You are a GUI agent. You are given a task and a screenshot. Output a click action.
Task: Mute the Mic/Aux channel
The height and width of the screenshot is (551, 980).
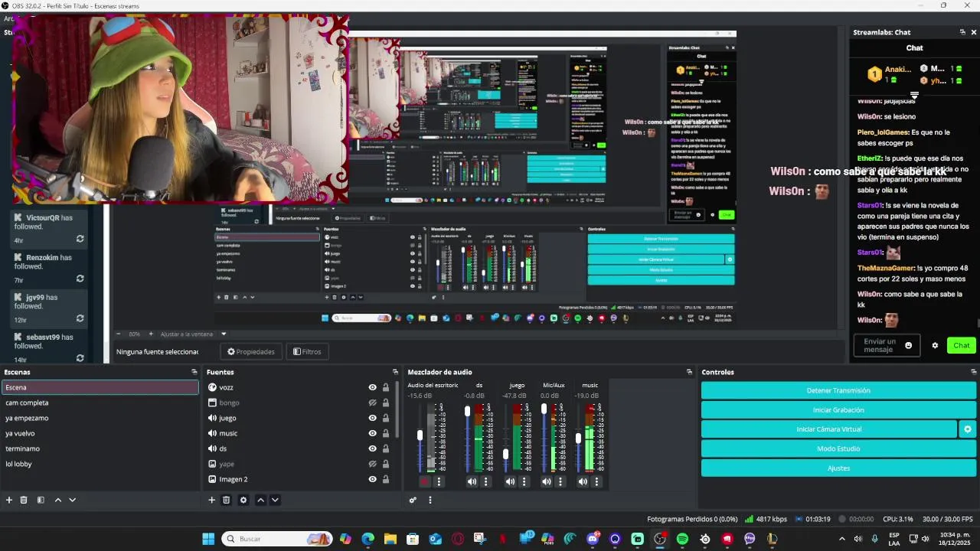tap(546, 481)
